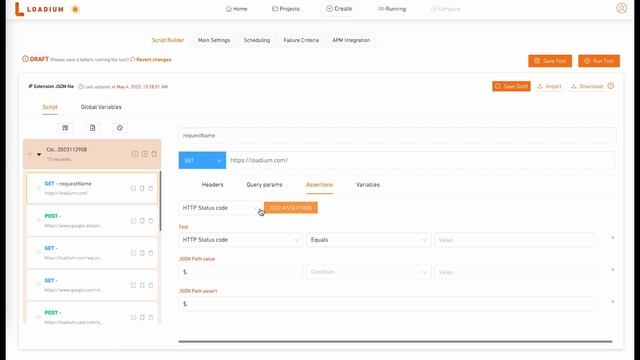The height and width of the screenshot is (360, 640).
Task: Duplicate the GET www.google.com request
Action: 142,285
